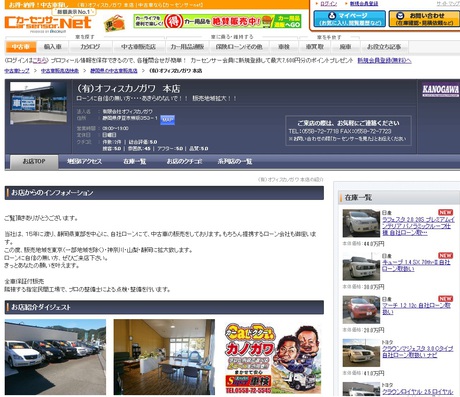Click the dealer storefront photo
Screen dimensions: 460x397
coord(38,103)
